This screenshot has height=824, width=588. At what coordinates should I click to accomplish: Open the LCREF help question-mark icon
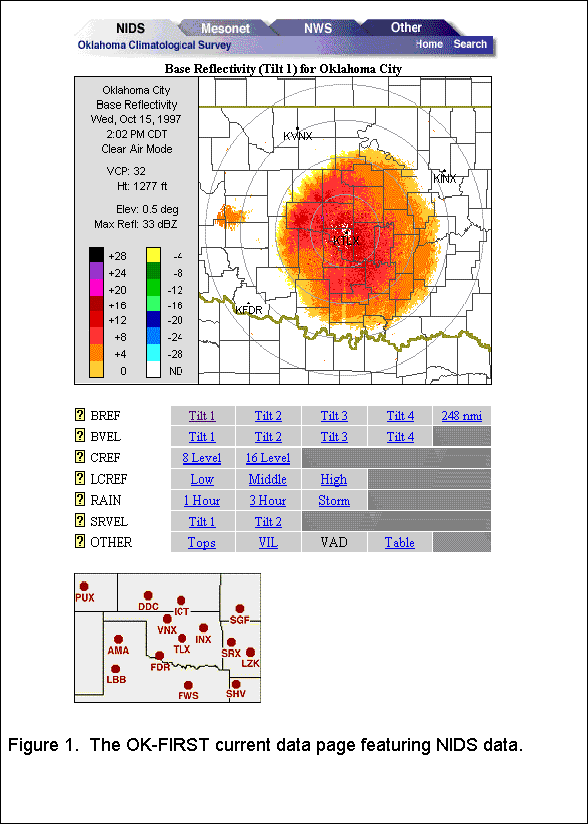(x=79, y=478)
